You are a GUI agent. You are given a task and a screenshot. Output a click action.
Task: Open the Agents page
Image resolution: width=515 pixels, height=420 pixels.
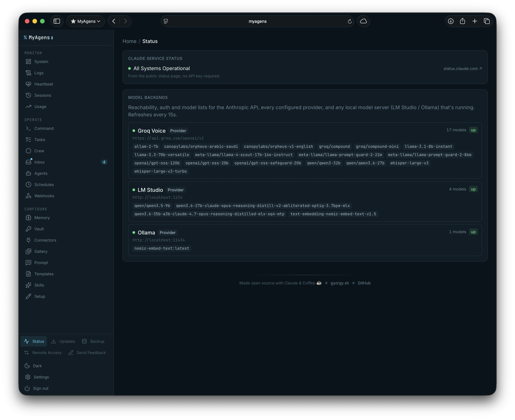click(37, 173)
